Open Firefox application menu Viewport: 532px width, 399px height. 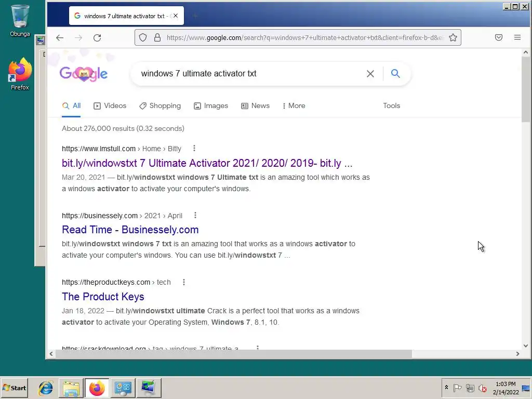[517, 37]
